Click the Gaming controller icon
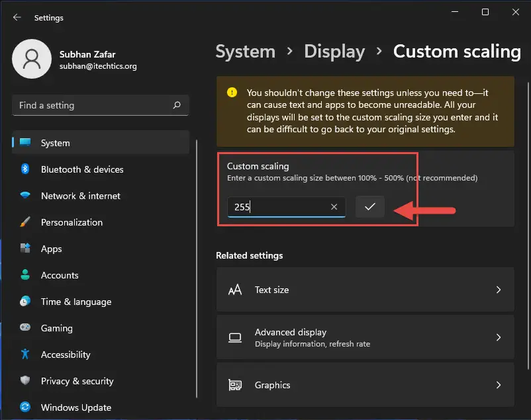The height and width of the screenshot is (420, 531). (x=25, y=327)
